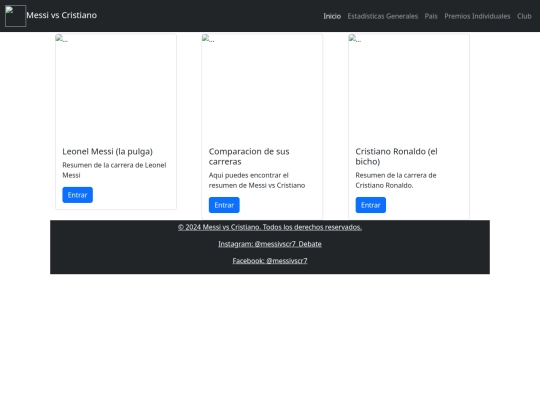Select the Pais navigation link
540x405 pixels.
click(431, 16)
